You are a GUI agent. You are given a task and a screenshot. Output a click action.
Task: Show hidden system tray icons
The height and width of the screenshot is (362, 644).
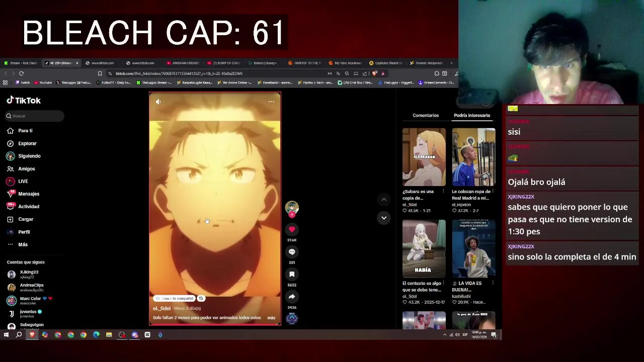(x=444, y=335)
